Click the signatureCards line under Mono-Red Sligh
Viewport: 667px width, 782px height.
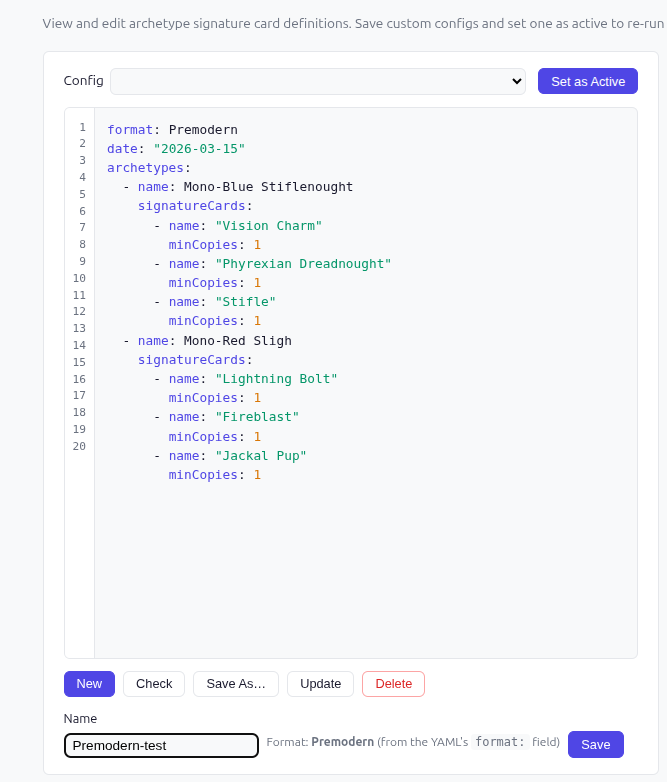coord(195,360)
